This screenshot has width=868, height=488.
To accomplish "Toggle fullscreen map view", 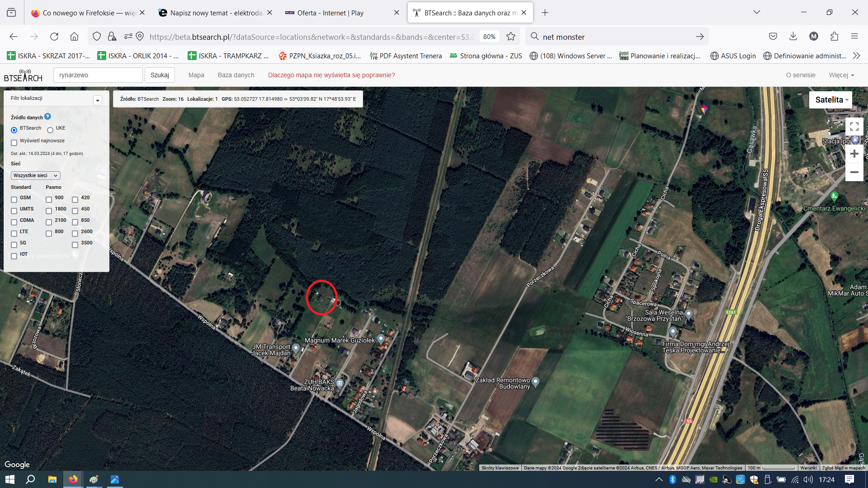I will pyautogui.click(x=854, y=127).
